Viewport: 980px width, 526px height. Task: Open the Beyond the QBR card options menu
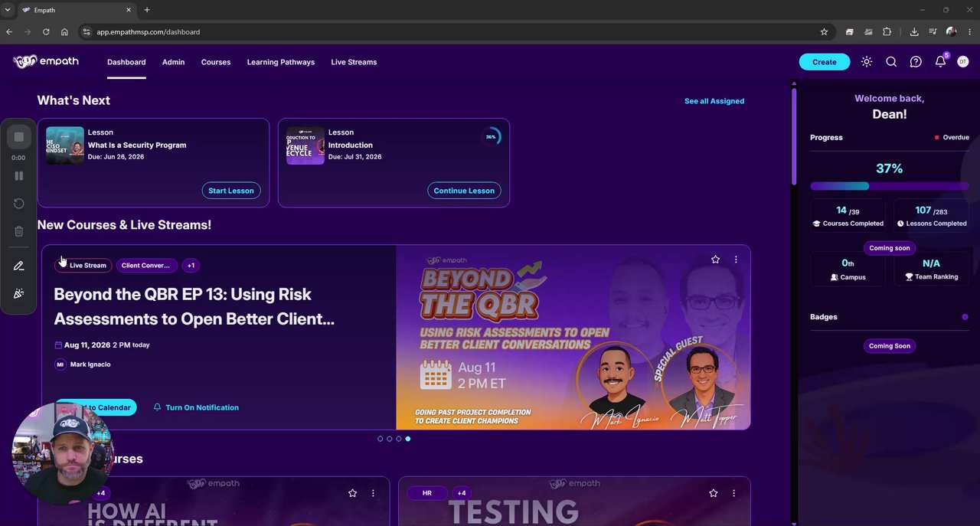(736, 260)
